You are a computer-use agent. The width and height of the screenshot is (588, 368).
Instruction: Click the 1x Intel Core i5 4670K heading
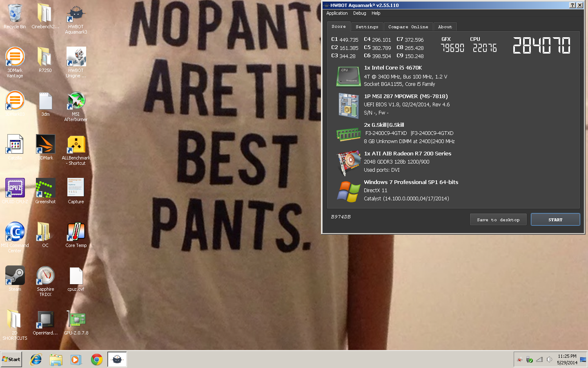point(393,68)
